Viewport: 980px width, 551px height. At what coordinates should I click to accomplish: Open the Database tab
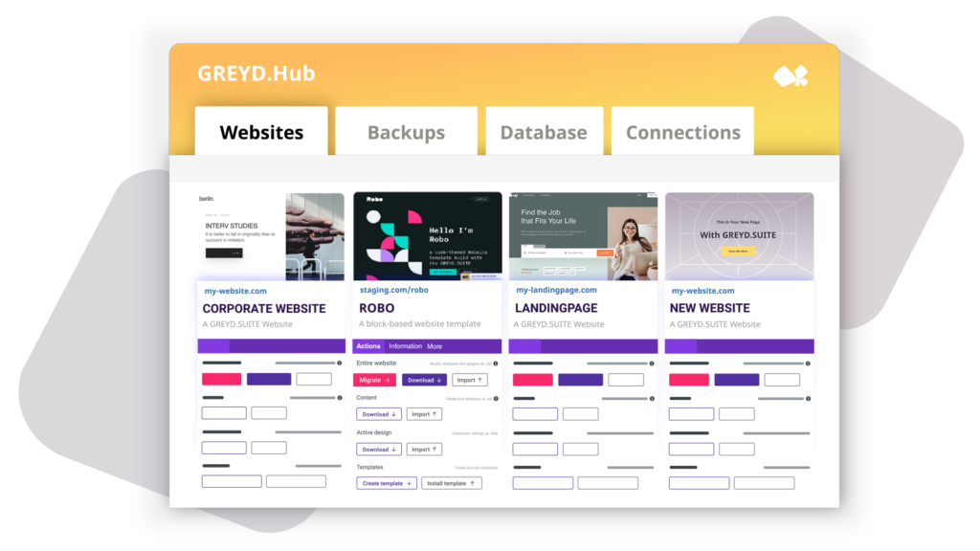pos(544,131)
